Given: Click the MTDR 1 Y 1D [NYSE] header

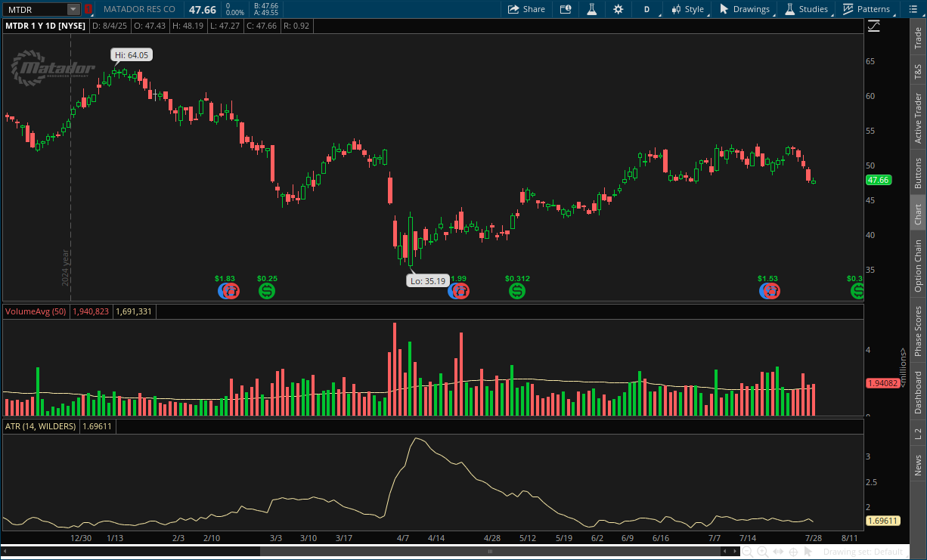Looking at the screenshot, I should (46, 26).
